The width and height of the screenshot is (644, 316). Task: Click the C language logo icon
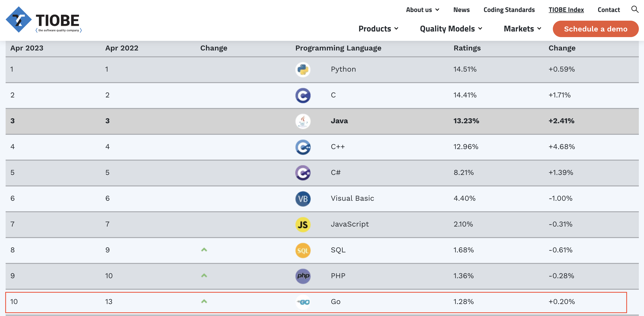[x=303, y=95]
